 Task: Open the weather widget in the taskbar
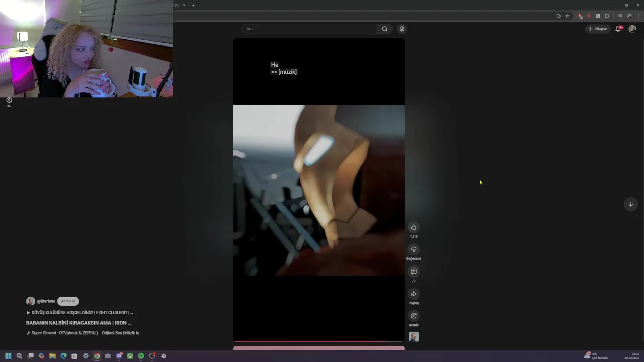pos(597,356)
